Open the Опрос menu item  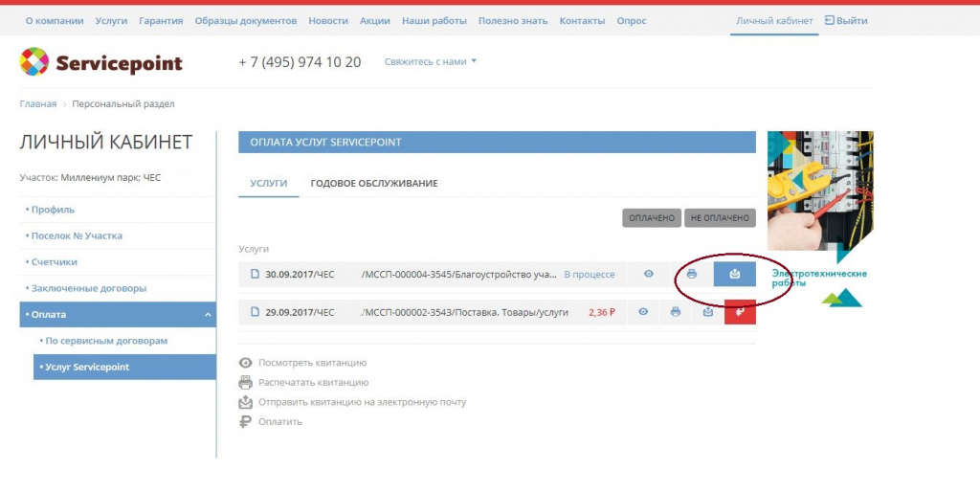[632, 21]
